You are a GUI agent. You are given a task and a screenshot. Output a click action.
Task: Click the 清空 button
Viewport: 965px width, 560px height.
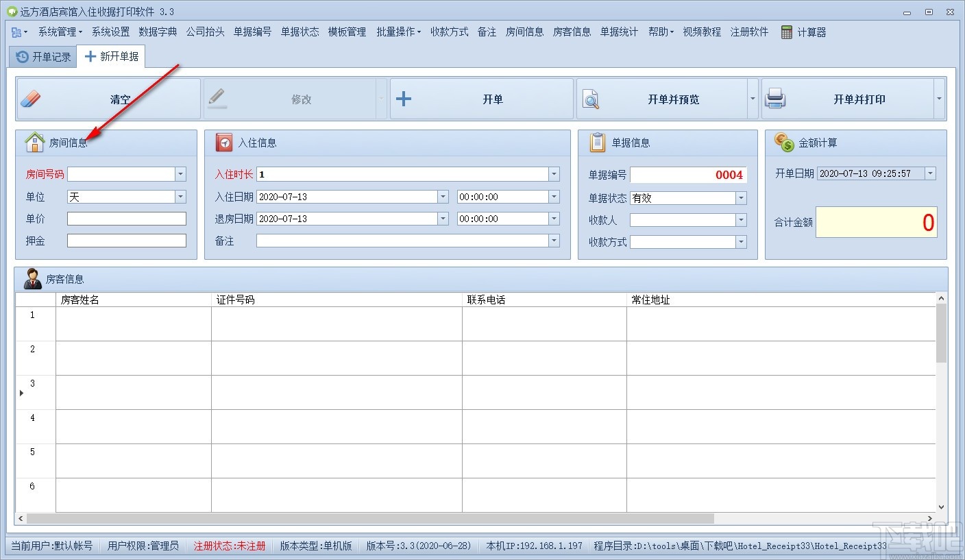[109, 99]
